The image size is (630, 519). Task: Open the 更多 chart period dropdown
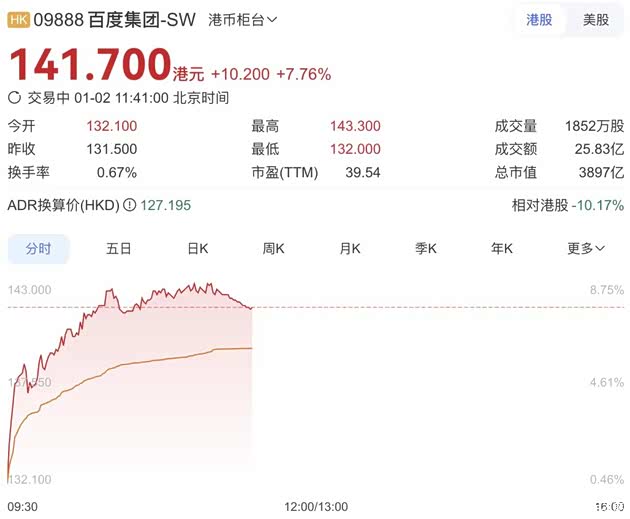(586, 249)
